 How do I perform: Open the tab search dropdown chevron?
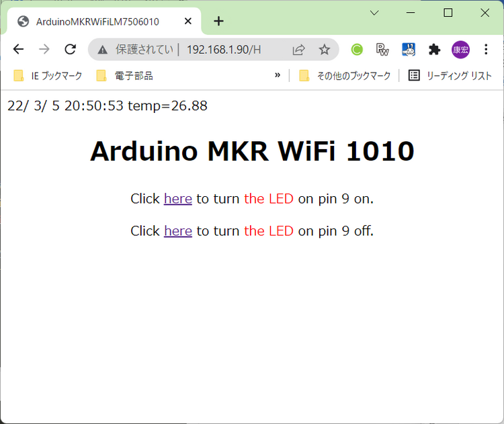tap(375, 13)
